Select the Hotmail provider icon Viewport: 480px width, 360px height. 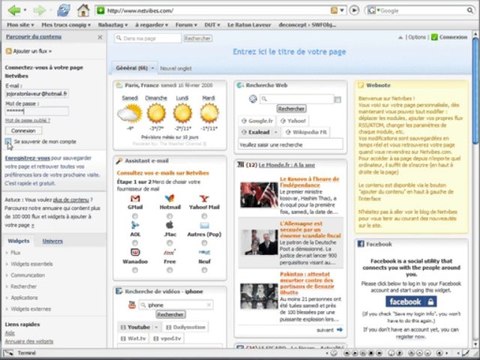point(170,198)
